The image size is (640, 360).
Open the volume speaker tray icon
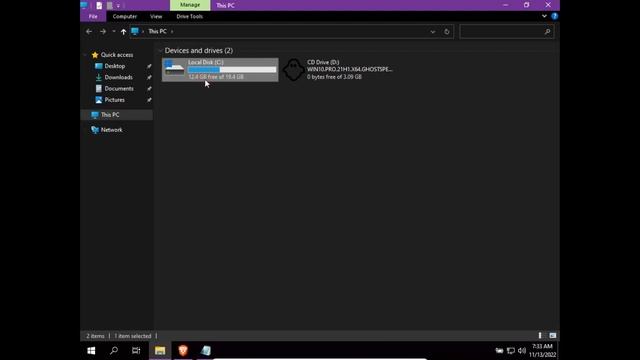click(522, 351)
